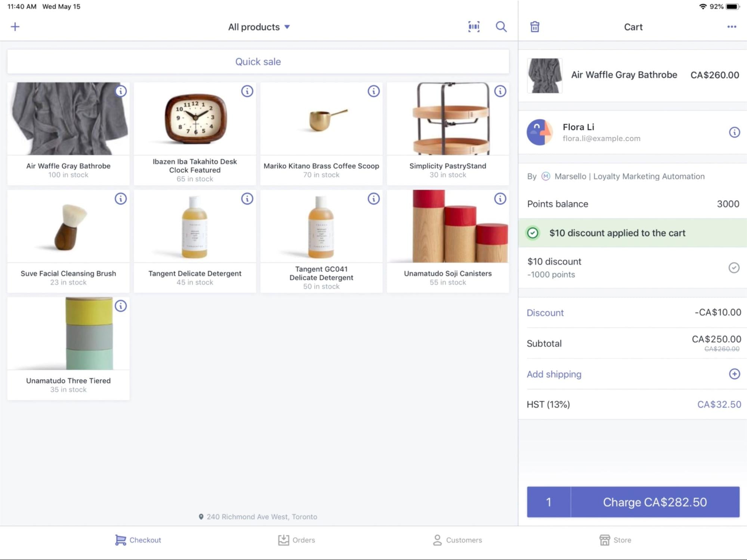
Task: Click the quantity stepper showing 1
Action: point(548,502)
